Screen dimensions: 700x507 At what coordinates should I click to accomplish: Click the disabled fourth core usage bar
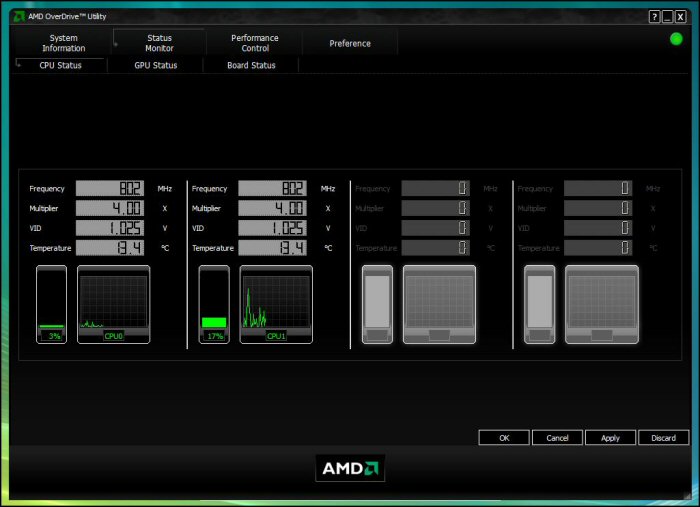[x=540, y=304]
